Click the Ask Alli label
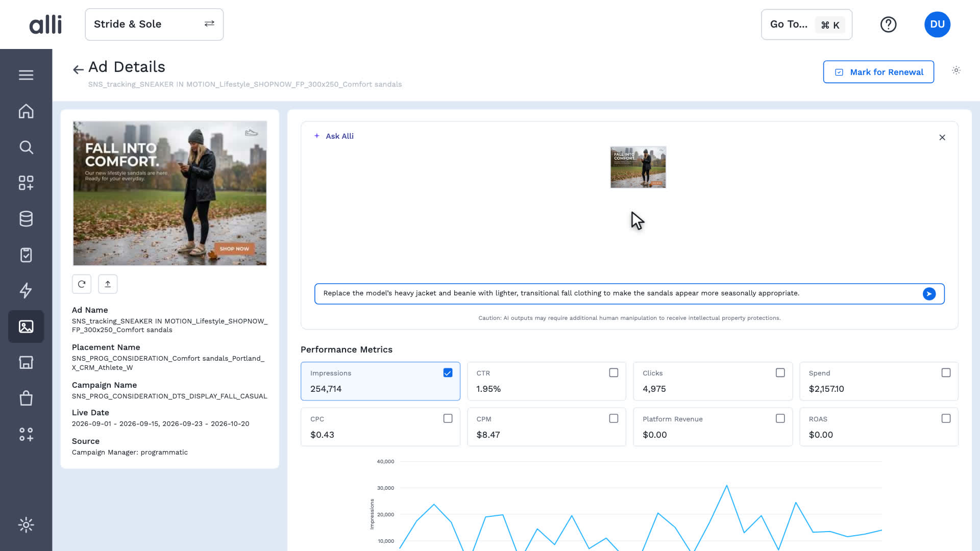The width and height of the screenshot is (980, 551). tap(339, 136)
